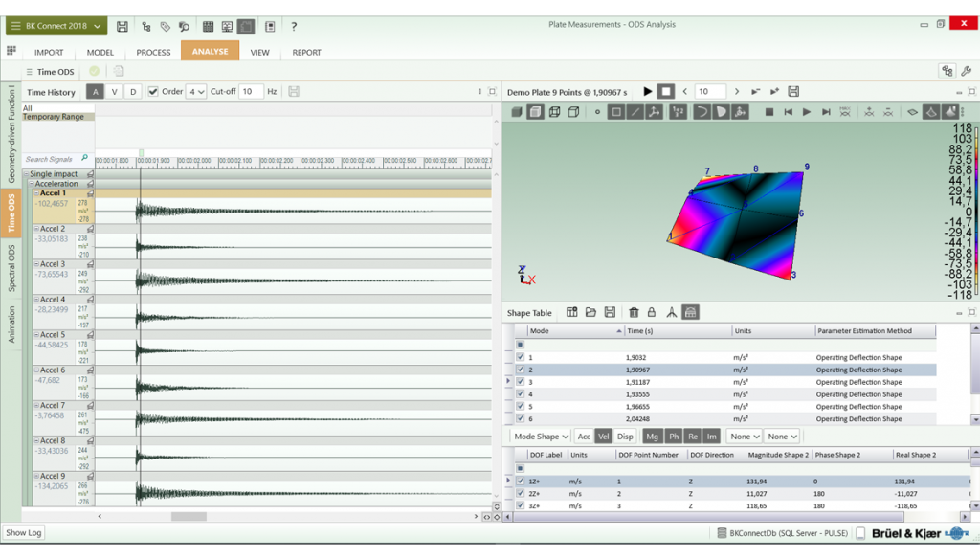This screenshot has width=980, height=560.
Task: Click the solid cube display icon above 3D view
Action: (516, 112)
